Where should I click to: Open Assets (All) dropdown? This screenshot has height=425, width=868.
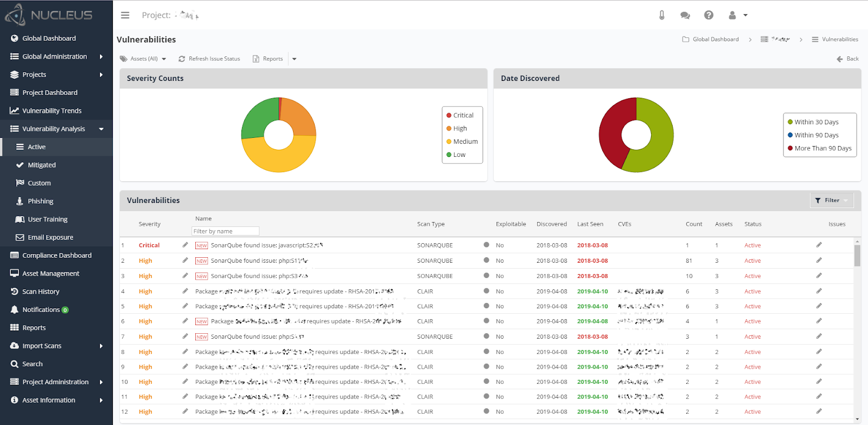143,59
